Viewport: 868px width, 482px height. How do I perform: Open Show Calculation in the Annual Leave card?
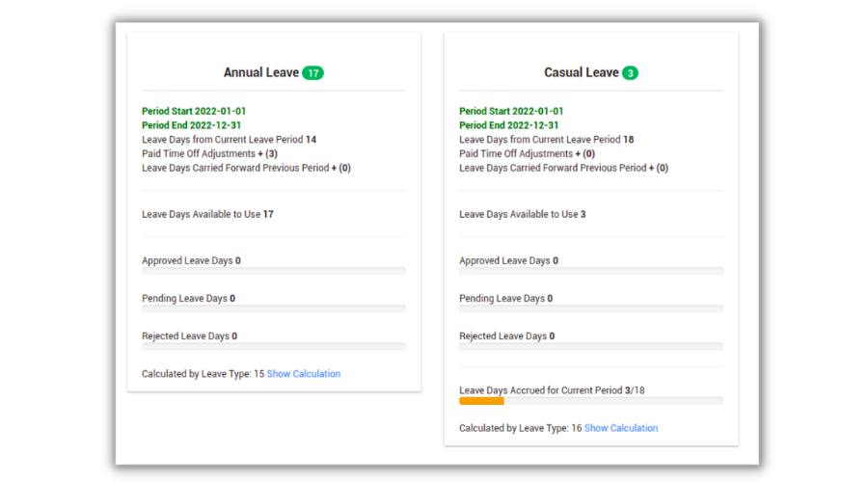(x=303, y=374)
